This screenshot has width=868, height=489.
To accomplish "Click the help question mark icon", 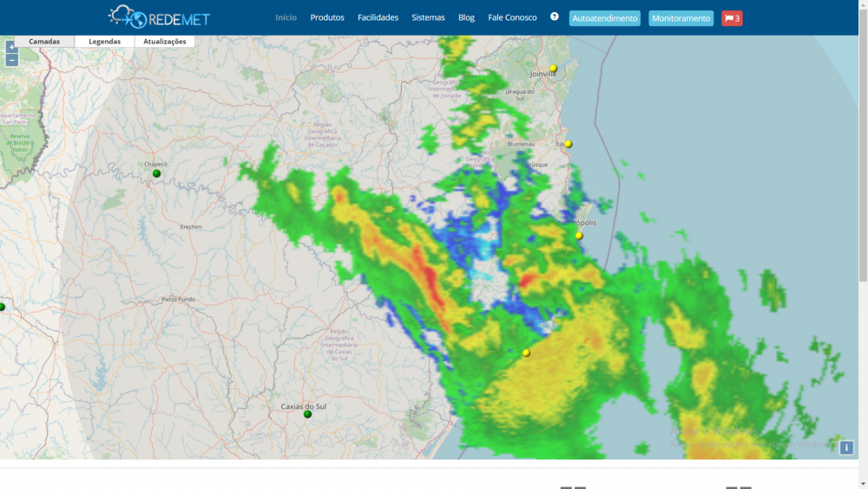I will [555, 17].
